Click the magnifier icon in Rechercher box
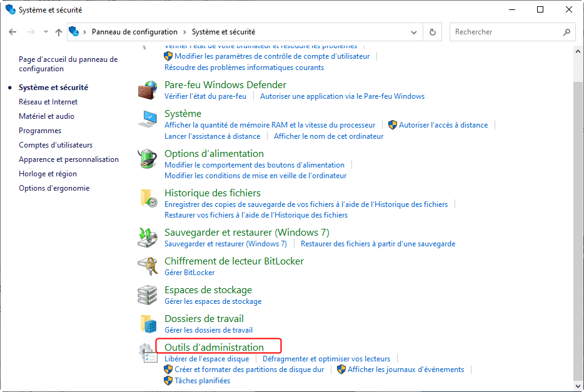Image resolution: width=584 pixels, height=392 pixels. 566,32
